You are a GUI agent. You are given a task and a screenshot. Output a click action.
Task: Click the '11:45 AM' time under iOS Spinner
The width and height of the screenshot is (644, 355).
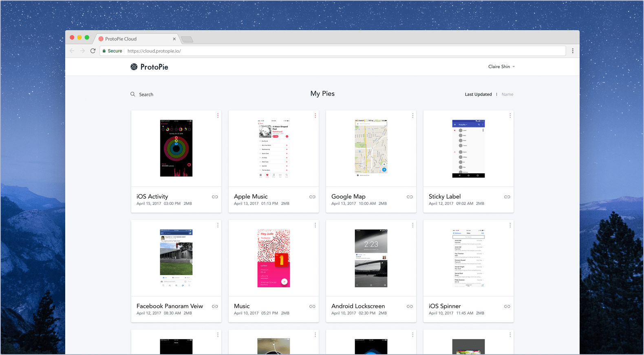point(465,313)
